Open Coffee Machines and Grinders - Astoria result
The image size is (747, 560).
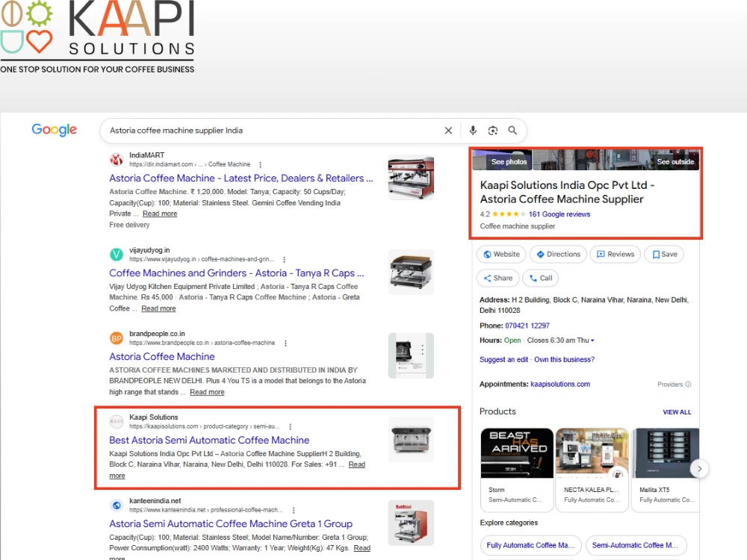coord(237,273)
